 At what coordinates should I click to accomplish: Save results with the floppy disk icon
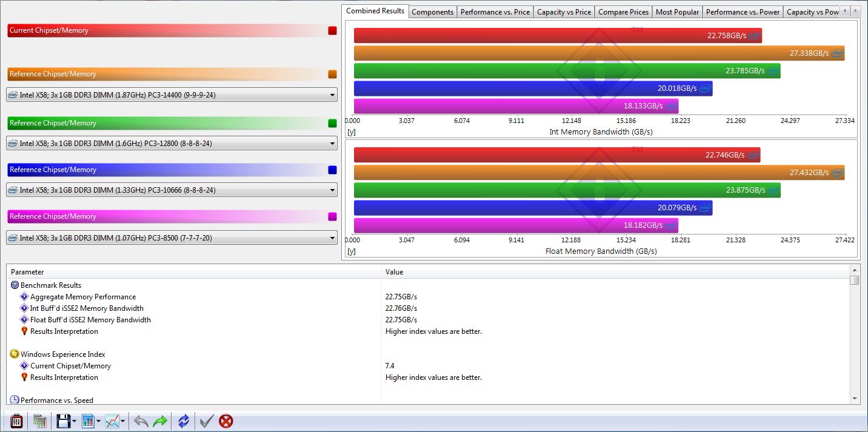[63, 420]
